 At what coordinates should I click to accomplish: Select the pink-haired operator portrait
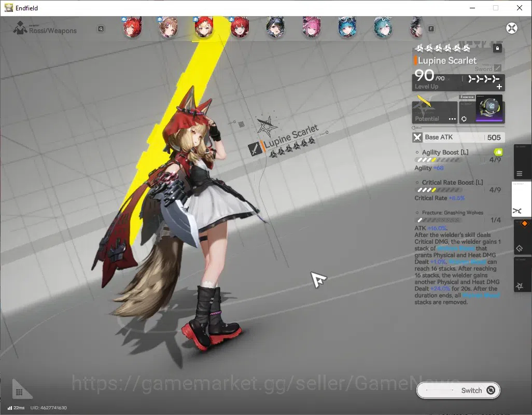(311, 27)
